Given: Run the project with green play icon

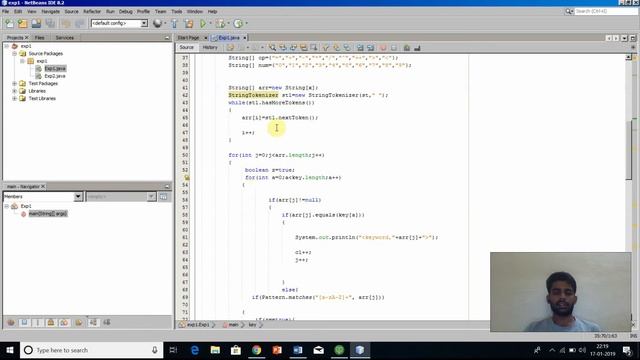Looking at the screenshot, I should coord(203,23).
